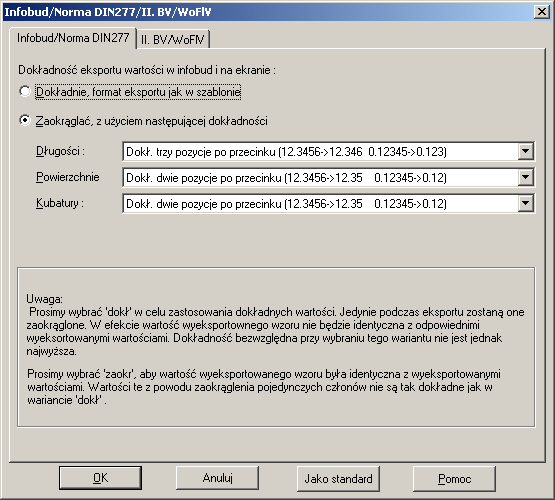Cancel with the Anuluj button
The height and width of the screenshot is (500, 555).
[x=217, y=478]
